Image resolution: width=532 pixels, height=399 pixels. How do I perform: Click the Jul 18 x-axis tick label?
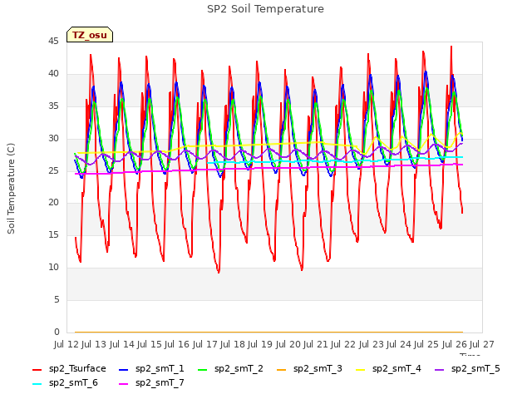pos(233,344)
